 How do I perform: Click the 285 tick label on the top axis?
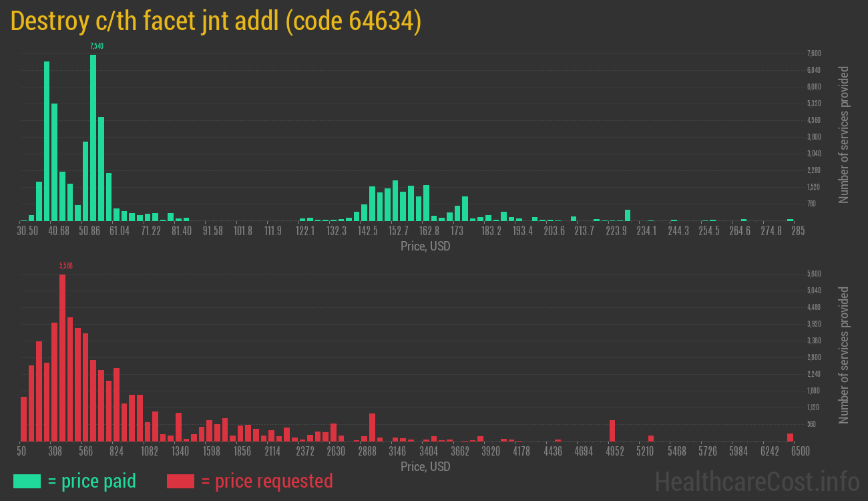pyautogui.click(x=798, y=231)
